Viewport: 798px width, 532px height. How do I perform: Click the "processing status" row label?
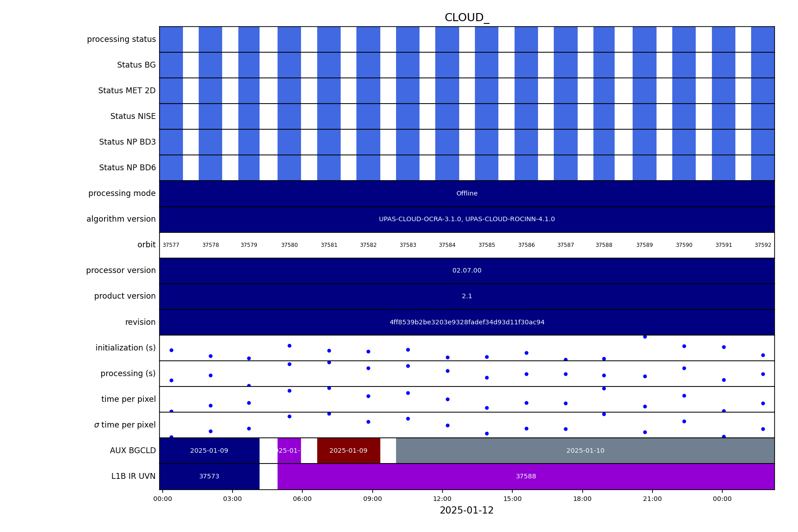point(121,40)
